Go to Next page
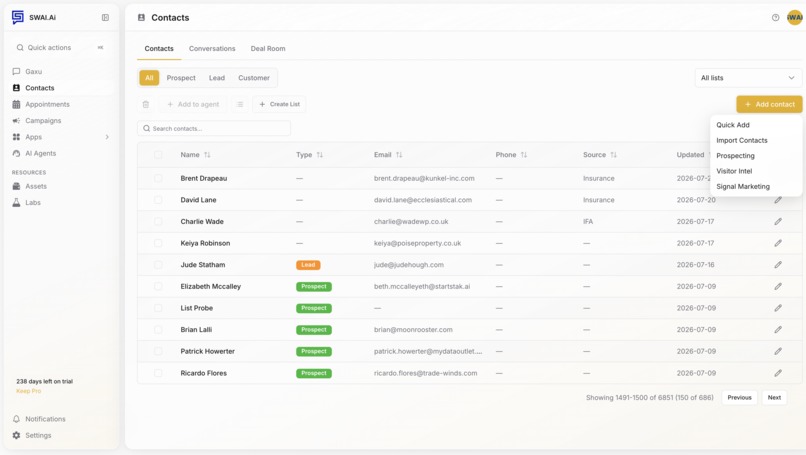This screenshot has height=455, width=806. [774, 397]
